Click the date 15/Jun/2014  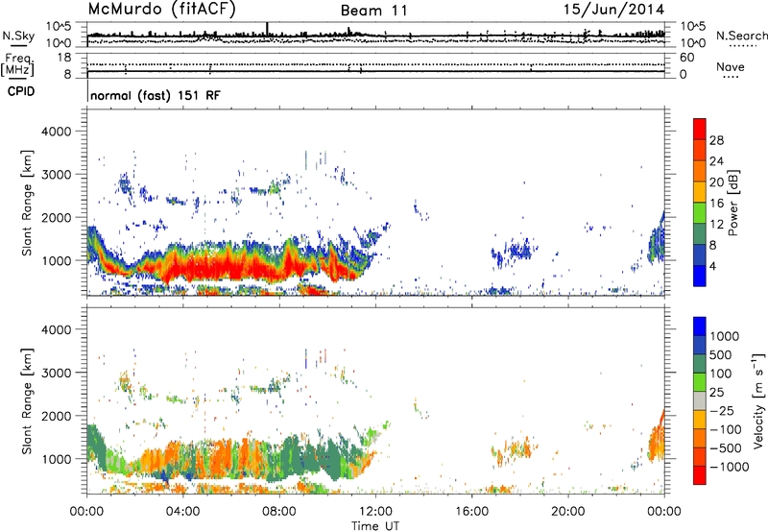click(x=613, y=10)
